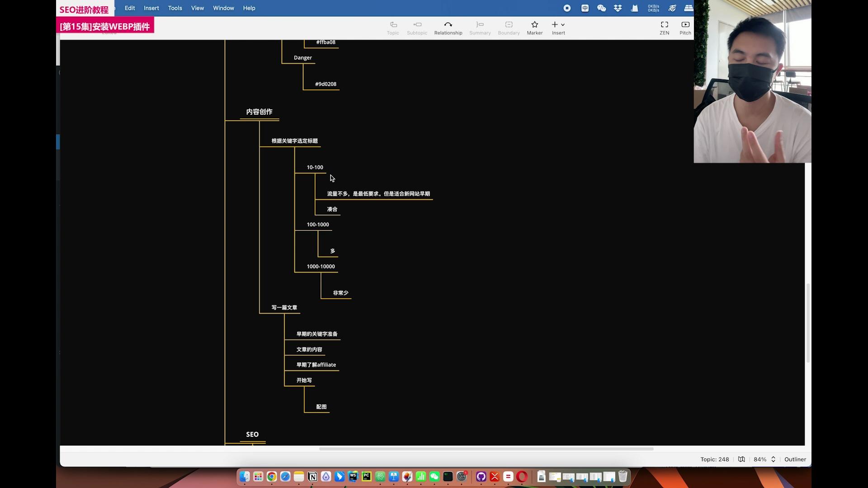This screenshot has height=488, width=868.
Task: Select the 流量不多 note topic
Action: pos(378,194)
